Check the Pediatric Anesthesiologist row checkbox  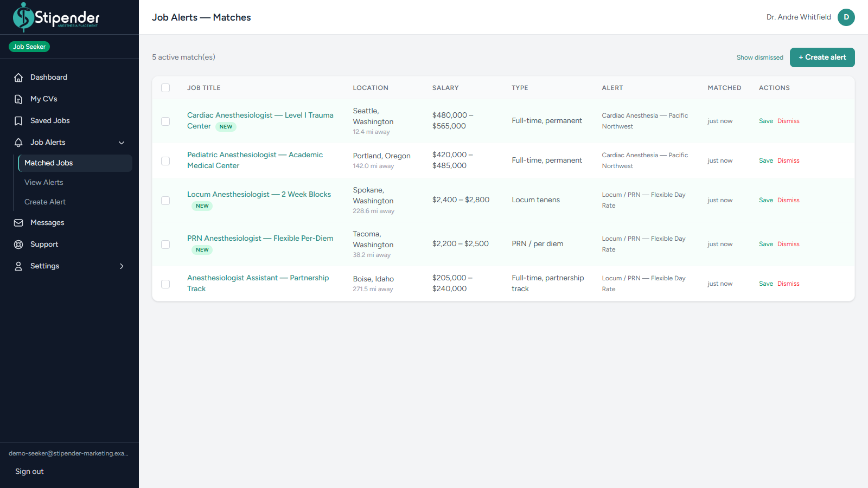point(165,161)
